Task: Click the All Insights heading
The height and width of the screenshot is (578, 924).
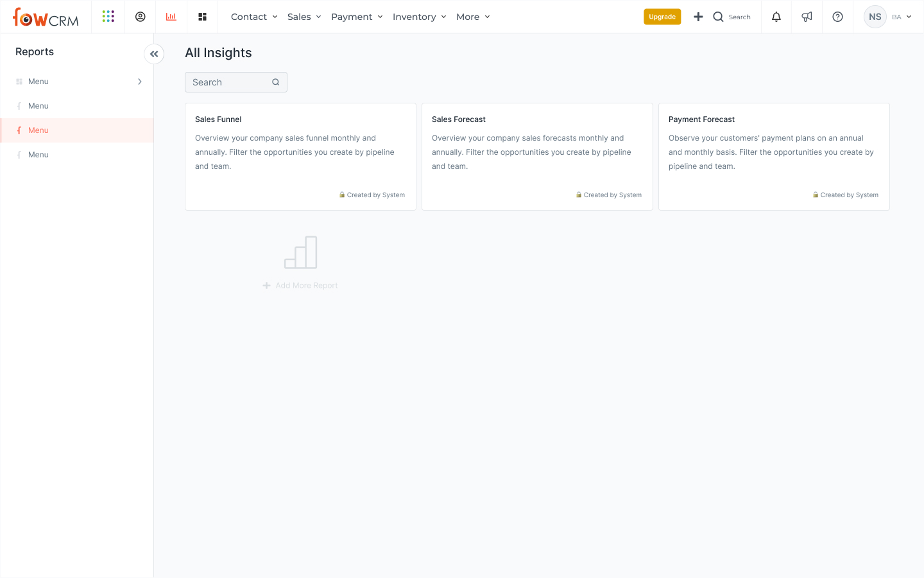Action: pos(218,53)
